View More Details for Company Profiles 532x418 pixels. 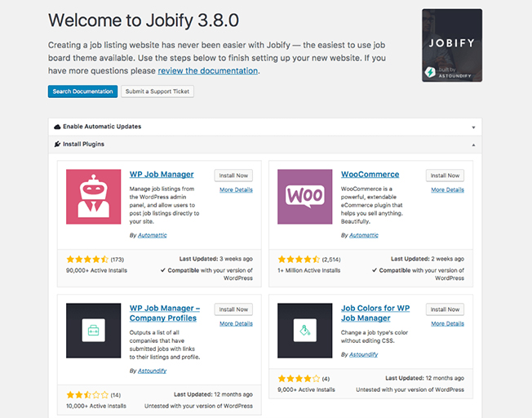pos(236,323)
